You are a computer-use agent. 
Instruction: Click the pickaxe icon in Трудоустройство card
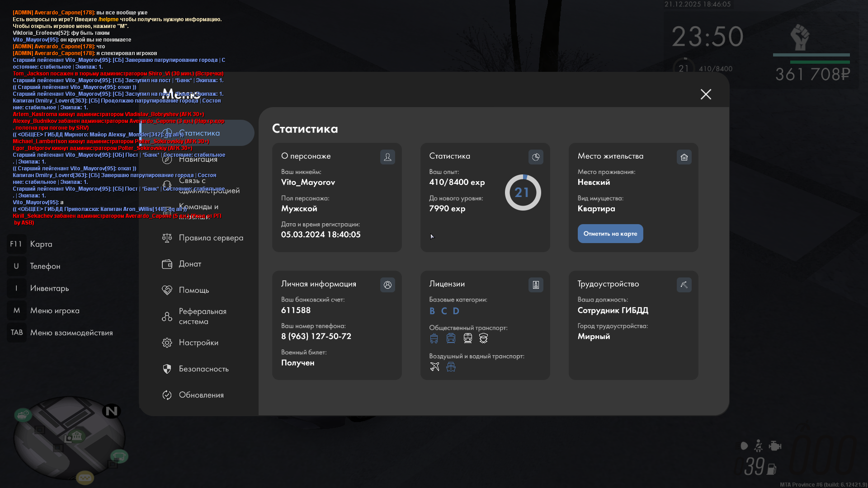pyautogui.click(x=684, y=285)
